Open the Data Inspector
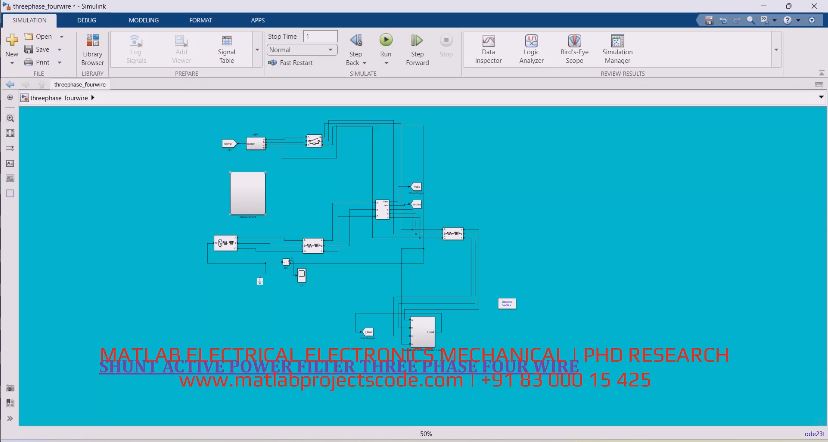Viewport: 828px width, 442px height. 489,47
